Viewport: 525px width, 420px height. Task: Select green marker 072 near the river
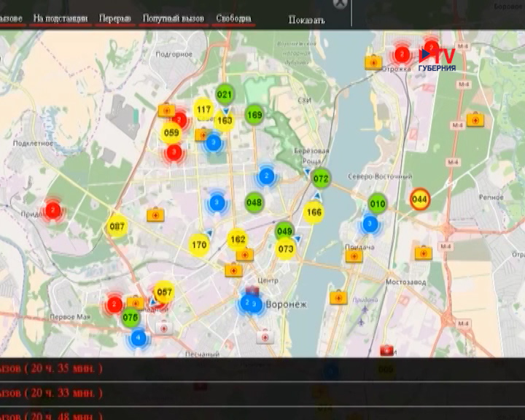click(x=321, y=178)
